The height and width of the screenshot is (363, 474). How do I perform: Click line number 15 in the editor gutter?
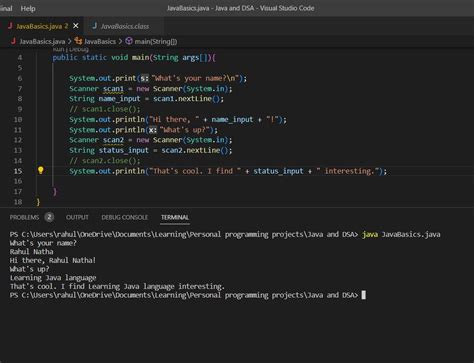coord(18,171)
